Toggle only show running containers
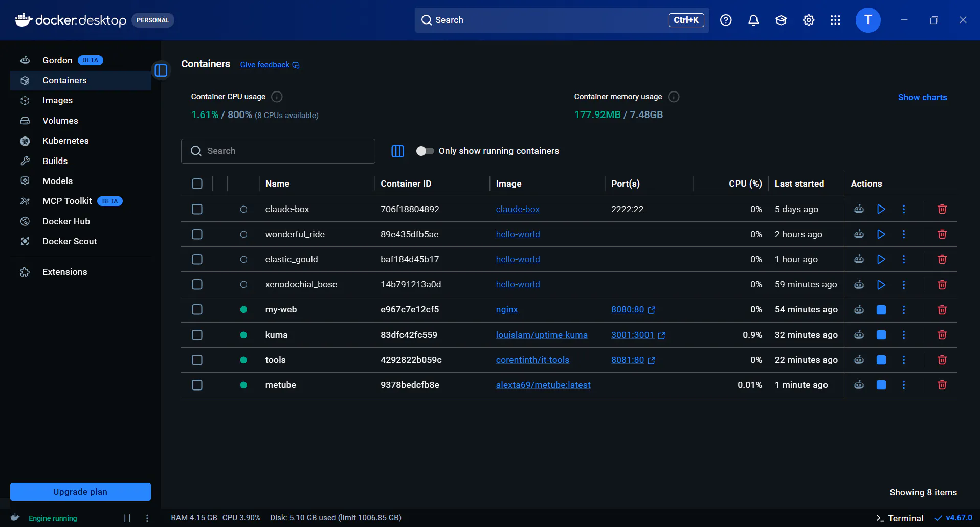Image resolution: width=980 pixels, height=527 pixels. 425,151
